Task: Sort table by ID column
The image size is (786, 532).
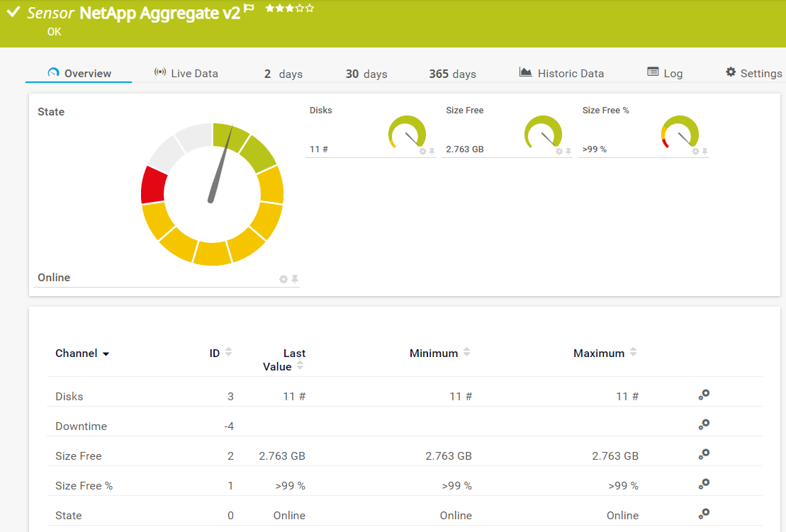Action: point(228,353)
